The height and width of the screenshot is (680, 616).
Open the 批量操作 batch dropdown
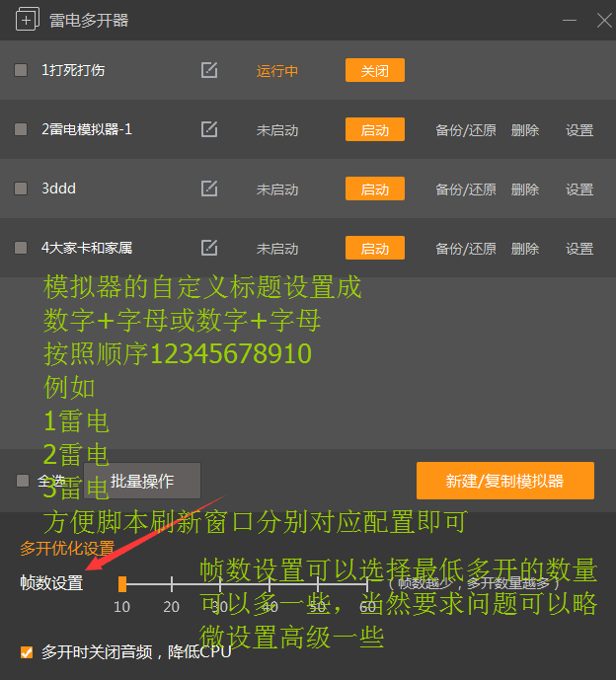point(142,481)
